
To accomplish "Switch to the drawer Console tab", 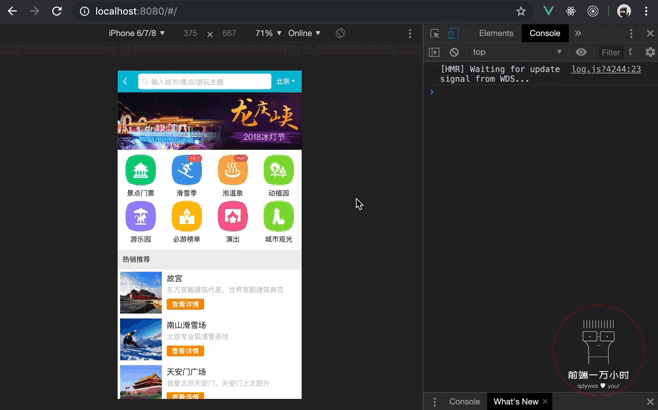I will 465,402.
